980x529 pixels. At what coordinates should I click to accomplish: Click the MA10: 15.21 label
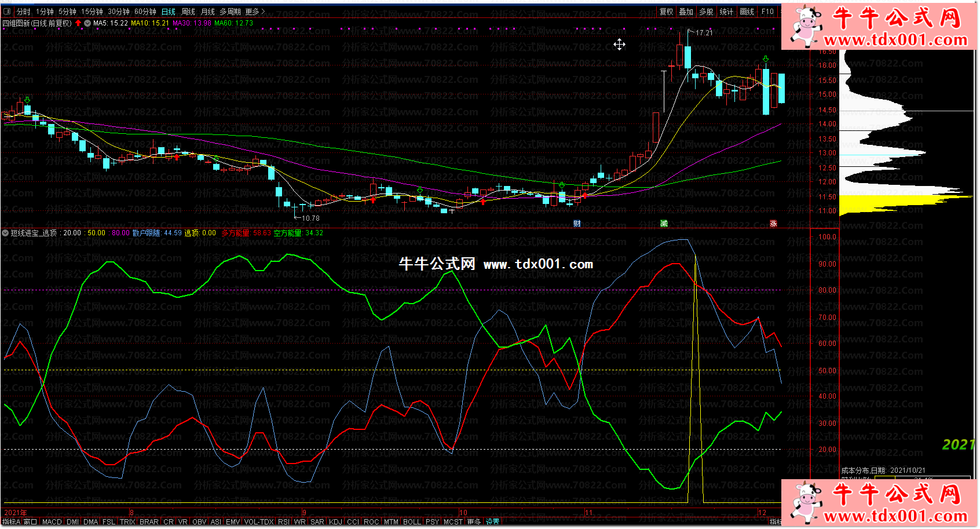click(150, 23)
